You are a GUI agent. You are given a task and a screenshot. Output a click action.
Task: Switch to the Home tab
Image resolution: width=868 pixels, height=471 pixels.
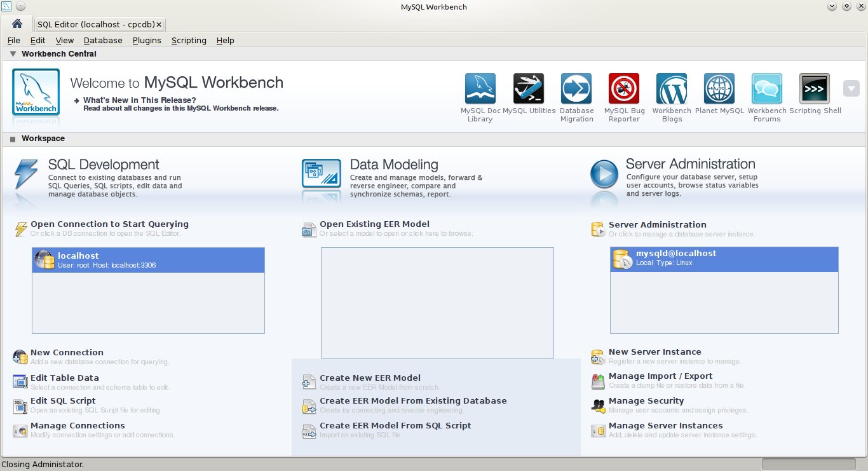(x=17, y=23)
